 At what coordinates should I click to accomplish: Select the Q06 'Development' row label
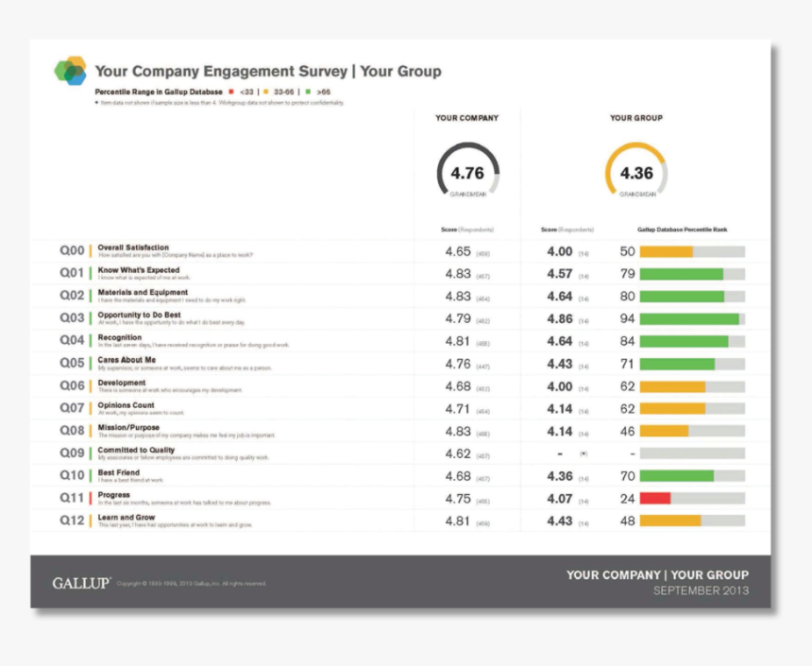122,383
